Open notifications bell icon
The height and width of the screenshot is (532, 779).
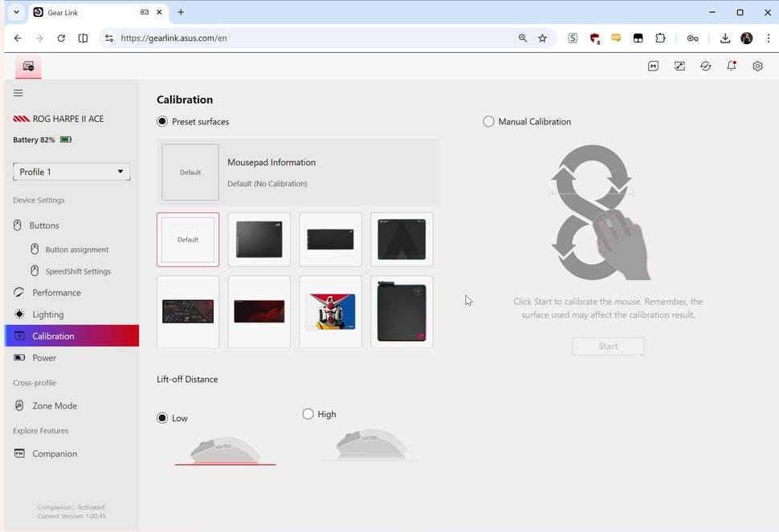point(732,66)
